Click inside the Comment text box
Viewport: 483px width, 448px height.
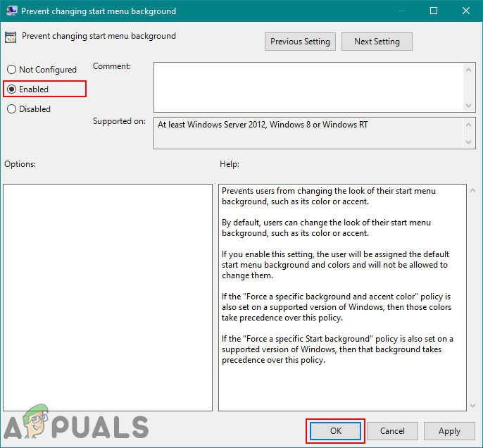pos(308,87)
